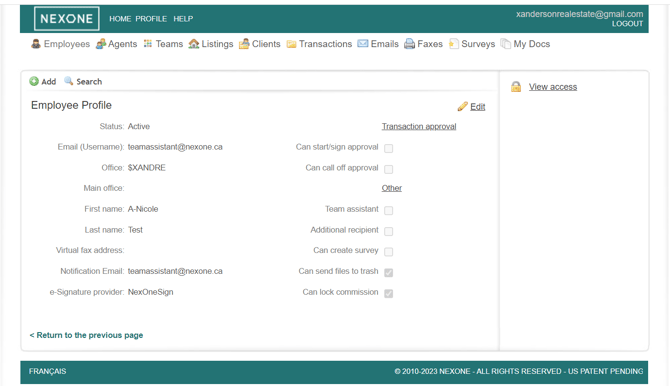Screen dimensions: 670x386
Task: Toggle Can lock commission checkbox
Action: (388, 293)
